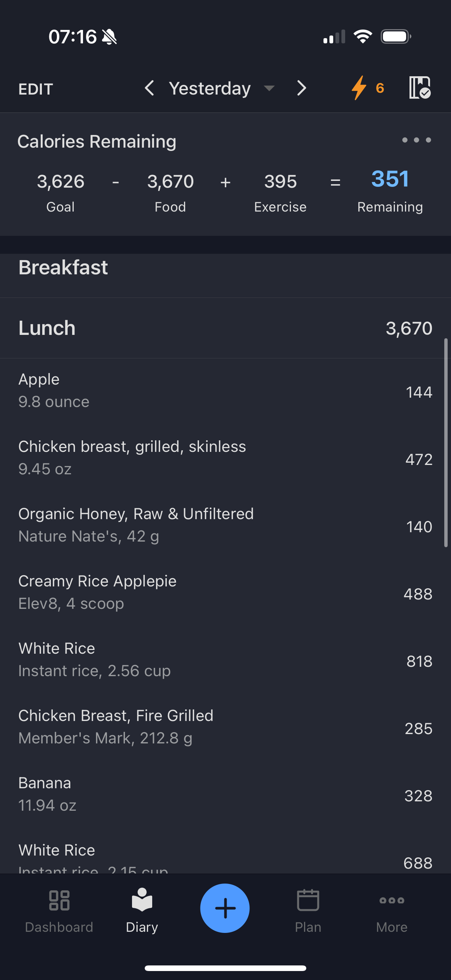Tap the streak lightning bolt icon
451x980 pixels.
[x=359, y=88]
